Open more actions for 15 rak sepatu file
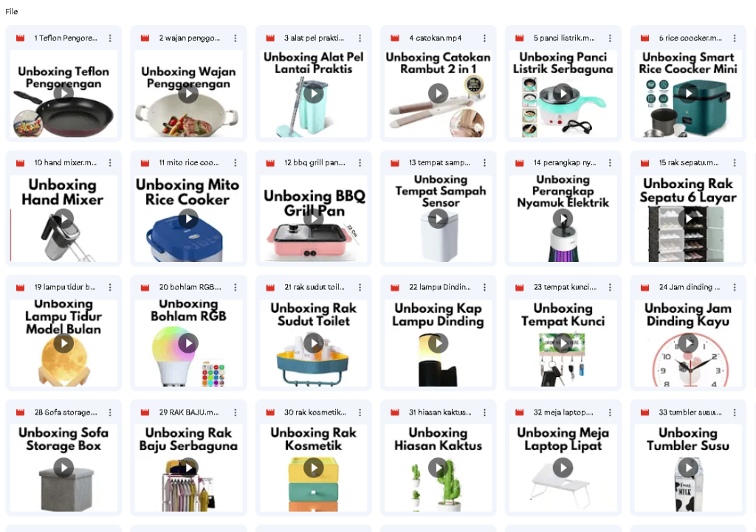The height and width of the screenshot is (532, 756). [x=735, y=163]
